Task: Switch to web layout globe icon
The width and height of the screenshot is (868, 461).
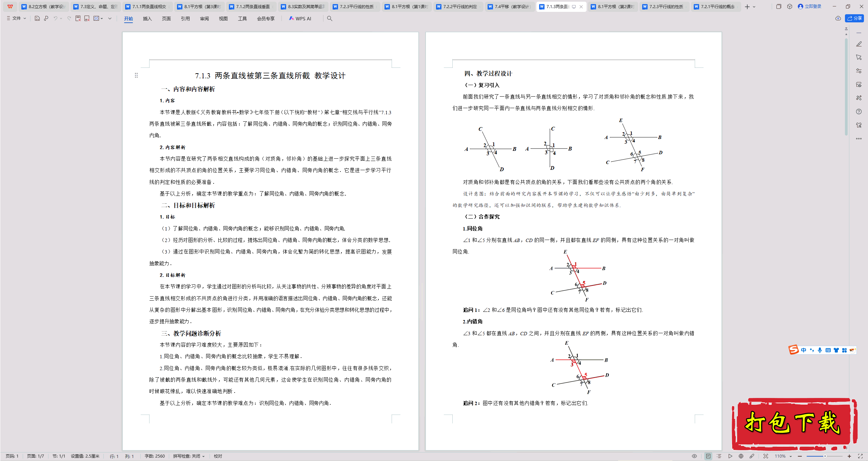Action: point(741,456)
